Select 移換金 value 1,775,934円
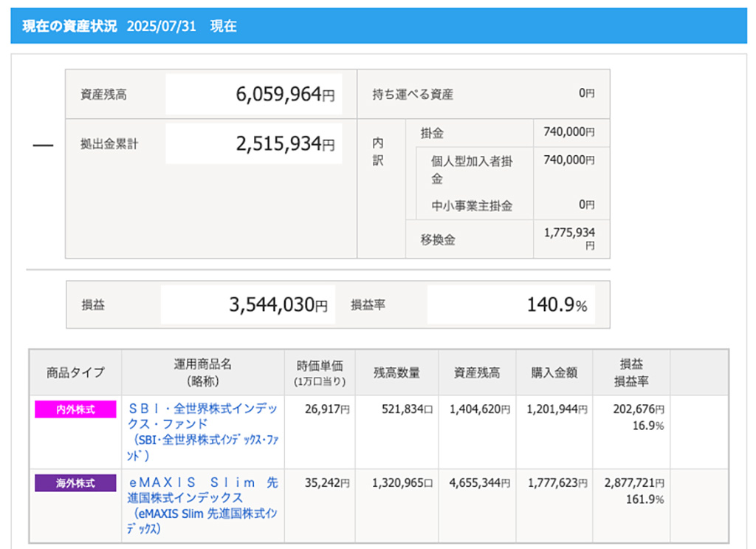The width and height of the screenshot is (756, 549). (x=570, y=239)
